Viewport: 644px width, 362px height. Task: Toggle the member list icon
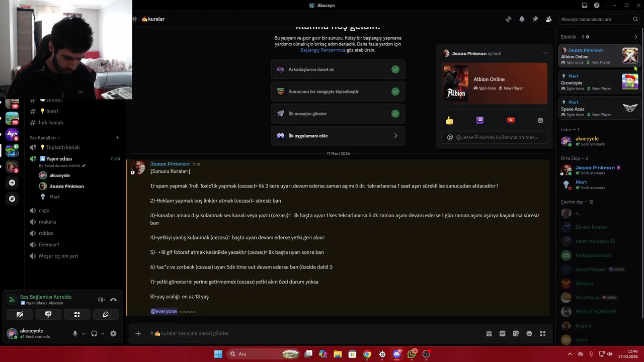(548, 19)
